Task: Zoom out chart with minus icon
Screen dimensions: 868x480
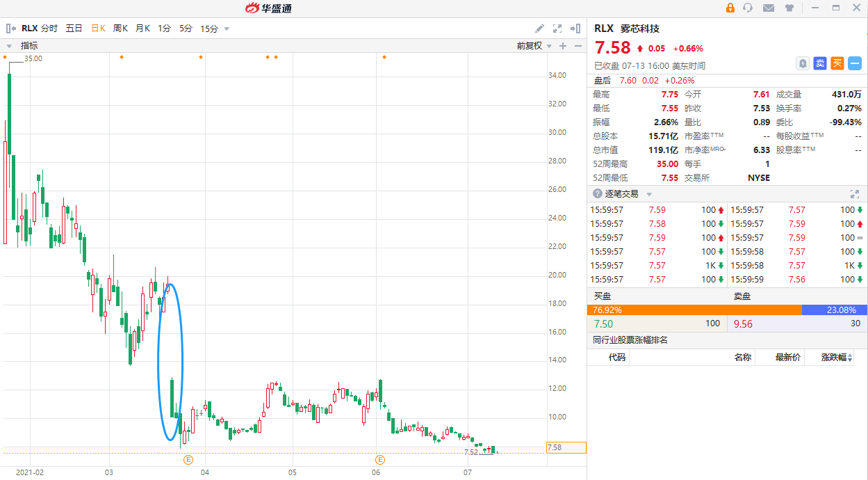Action: coord(578,46)
